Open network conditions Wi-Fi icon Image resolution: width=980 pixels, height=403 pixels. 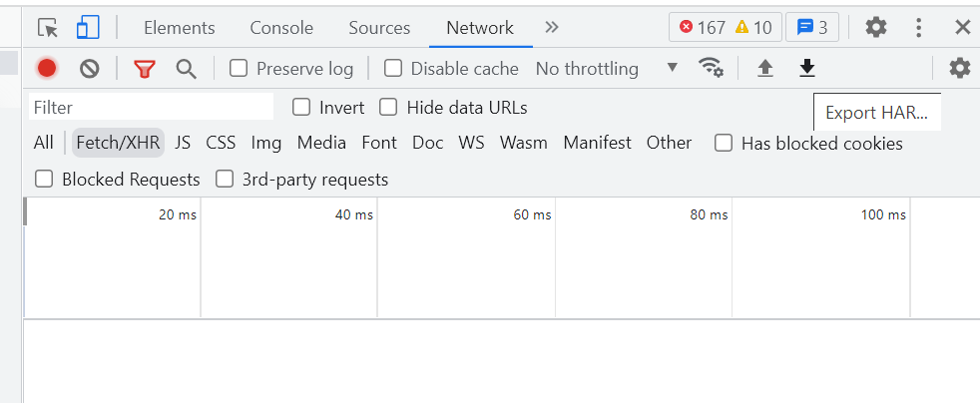click(x=711, y=68)
